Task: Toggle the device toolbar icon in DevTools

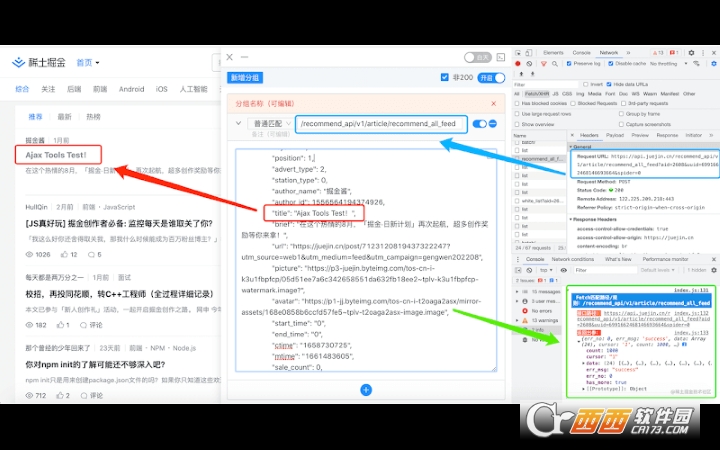Action: click(x=529, y=53)
